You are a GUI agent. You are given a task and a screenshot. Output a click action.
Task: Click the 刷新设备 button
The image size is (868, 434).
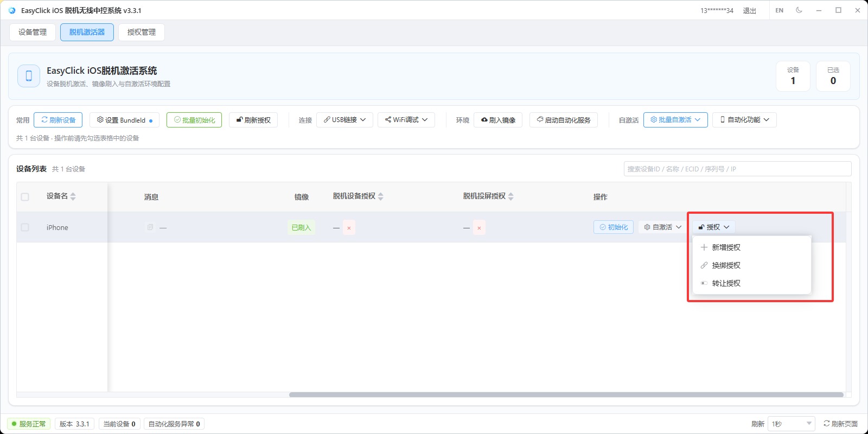[x=58, y=120]
